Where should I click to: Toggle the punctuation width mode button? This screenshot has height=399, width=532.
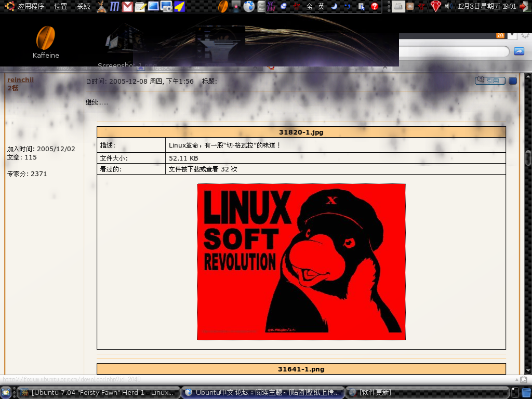click(x=347, y=6)
